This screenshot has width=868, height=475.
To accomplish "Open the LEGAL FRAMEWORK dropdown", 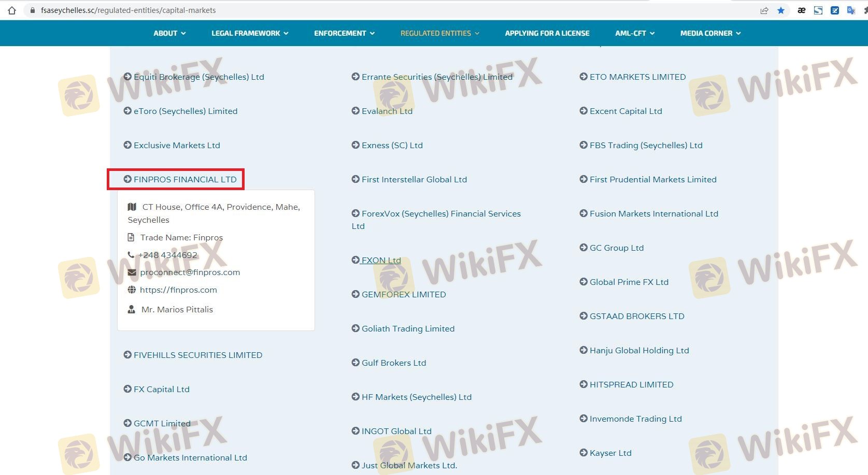I will coord(250,33).
